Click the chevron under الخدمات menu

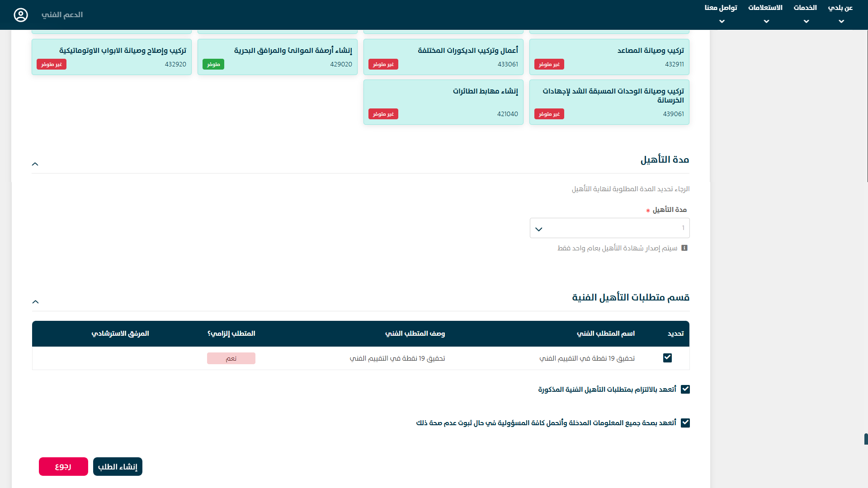(806, 21)
